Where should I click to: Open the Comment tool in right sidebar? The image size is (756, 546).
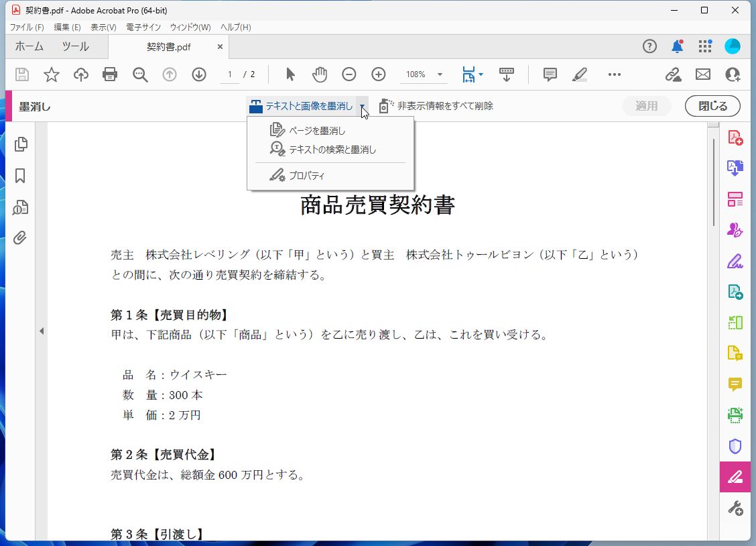click(735, 384)
